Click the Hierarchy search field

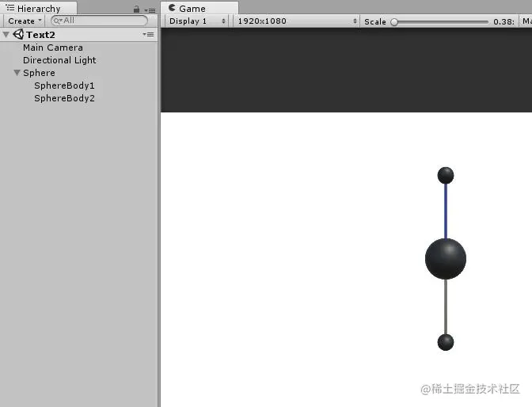(x=99, y=21)
